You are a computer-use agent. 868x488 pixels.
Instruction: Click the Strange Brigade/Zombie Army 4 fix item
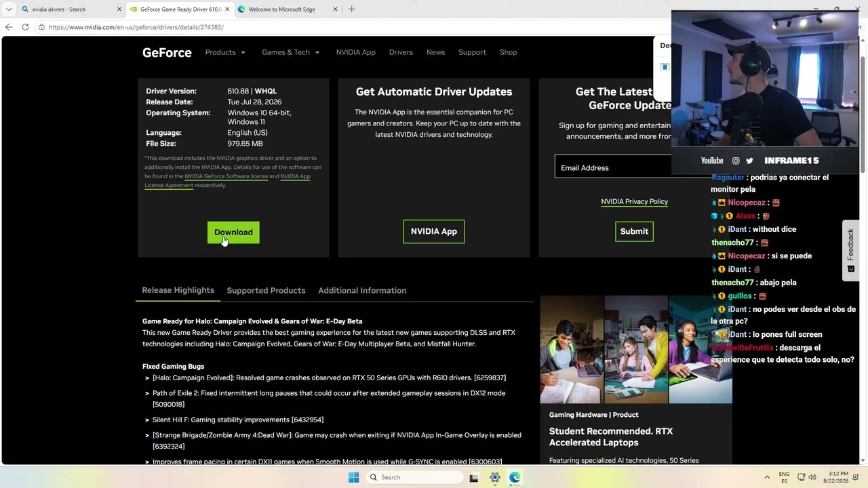(337, 441)
